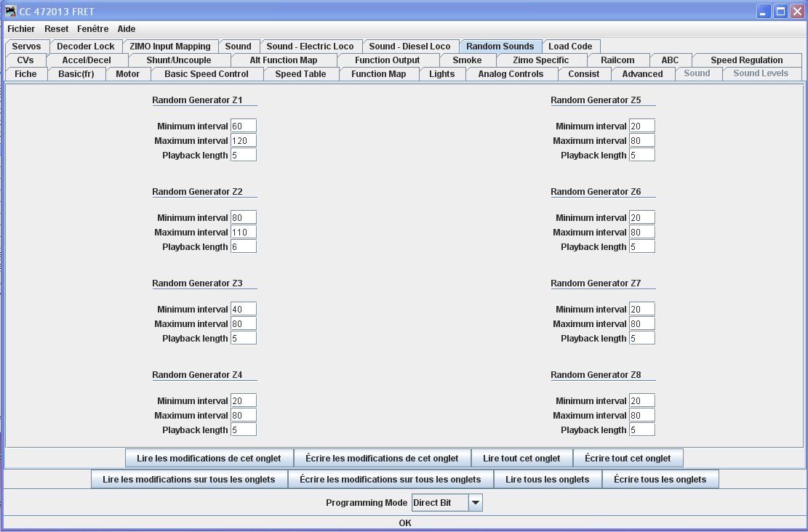Click Lire tout cet onglet button

(521, 459)
